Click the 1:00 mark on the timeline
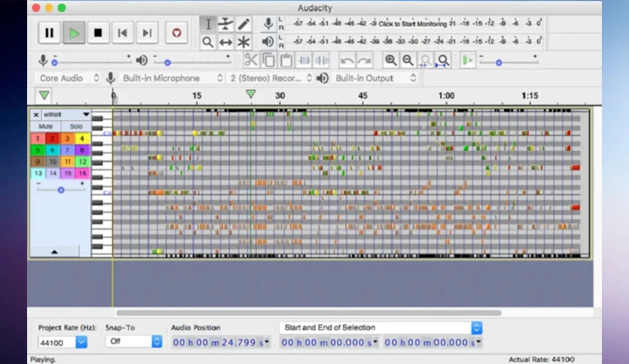This screenshot has height=364, width=629. tap(446, 96)
